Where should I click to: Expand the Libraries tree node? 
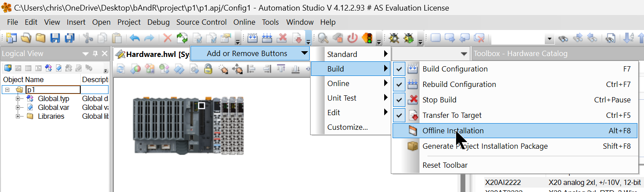(x=18, y=116)
